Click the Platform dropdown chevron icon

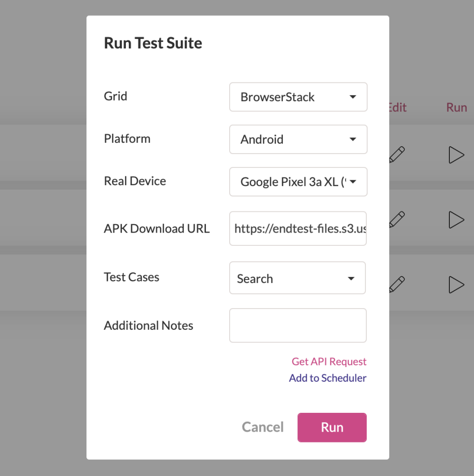click(x=353, y=139)
